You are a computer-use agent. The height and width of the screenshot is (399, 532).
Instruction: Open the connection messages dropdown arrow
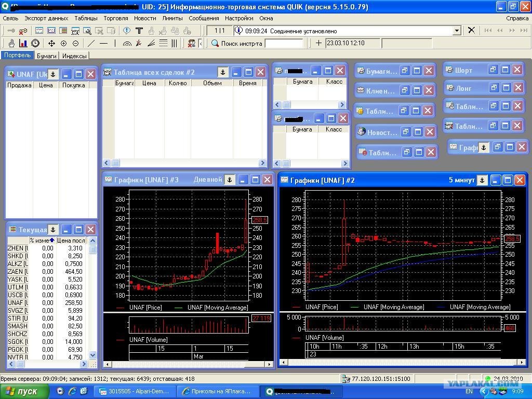click(x=457, y=31)
